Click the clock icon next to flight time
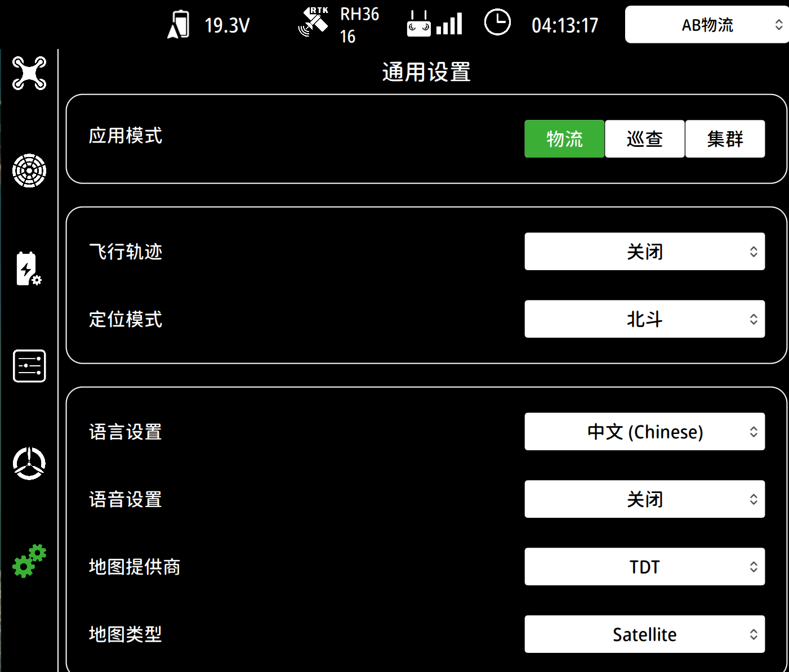The image size is (789, 672). (497, 23)
